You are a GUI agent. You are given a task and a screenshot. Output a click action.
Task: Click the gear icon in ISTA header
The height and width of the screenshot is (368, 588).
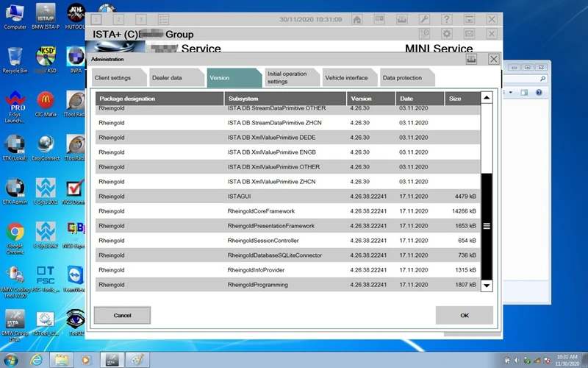[447, 34]
